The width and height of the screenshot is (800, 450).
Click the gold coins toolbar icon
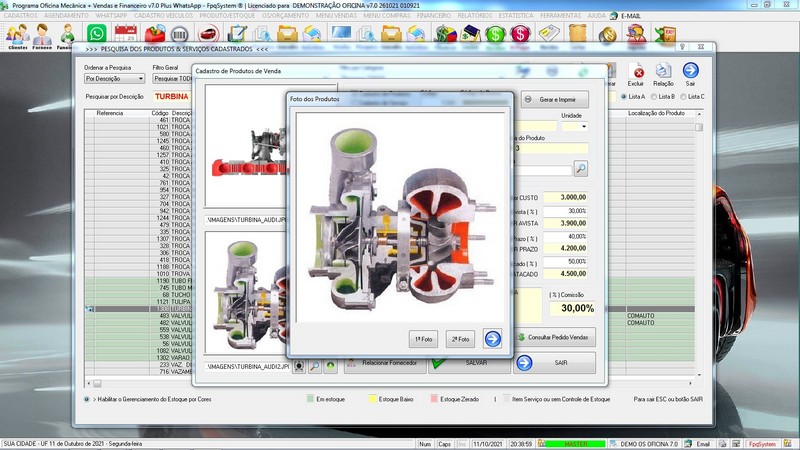click(607, 34)
